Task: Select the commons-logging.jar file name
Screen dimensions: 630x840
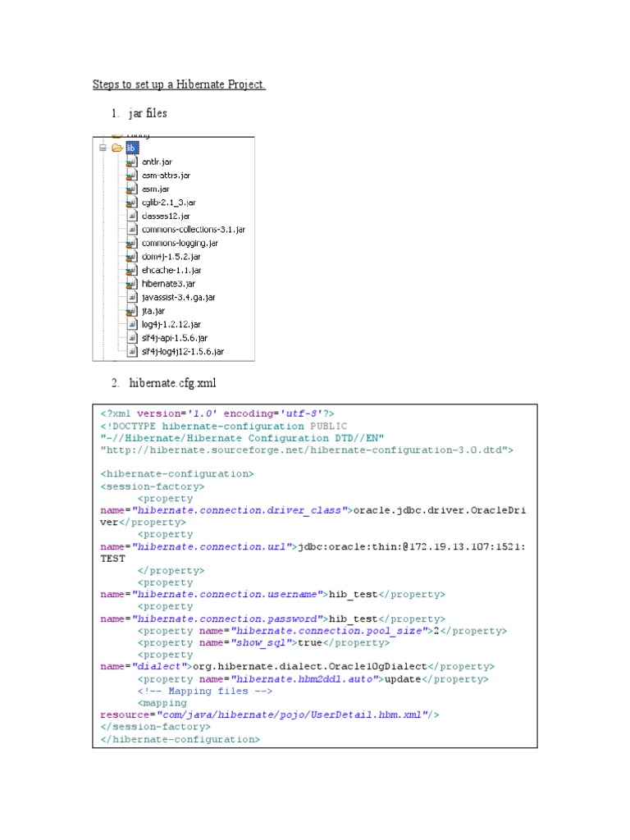Action: click(x=180, y=243)
